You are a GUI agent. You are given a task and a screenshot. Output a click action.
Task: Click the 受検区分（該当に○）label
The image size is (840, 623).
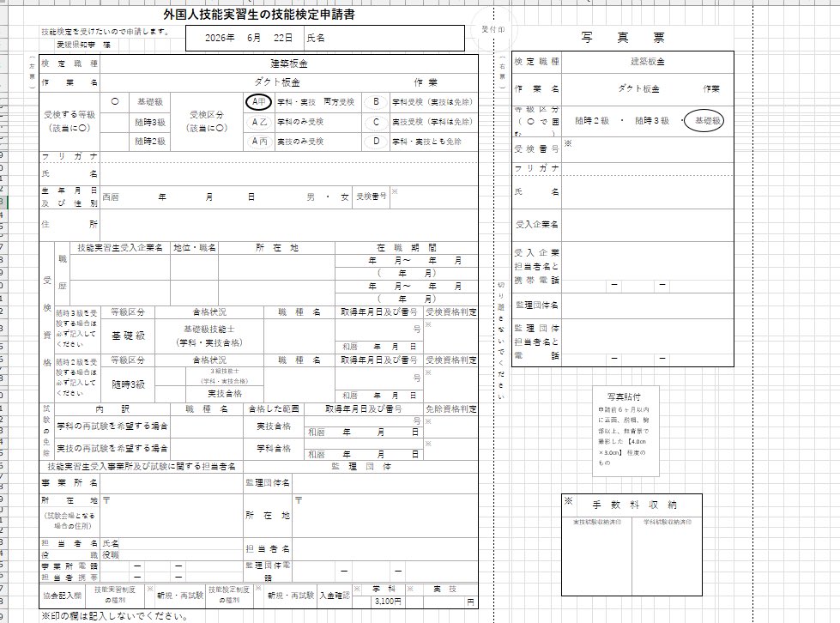pyautogui.click(x=207, y=122)
